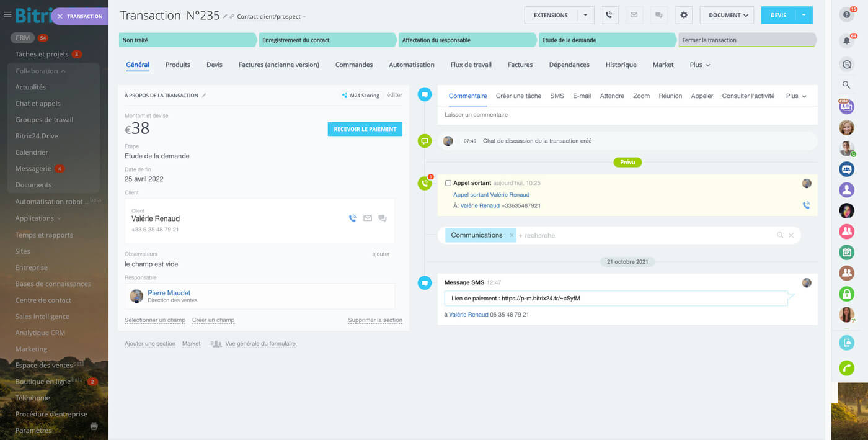Switch to the Produits tab
Image resolution: width=868 pixels, height=440 pixels.
coord(177,65)
